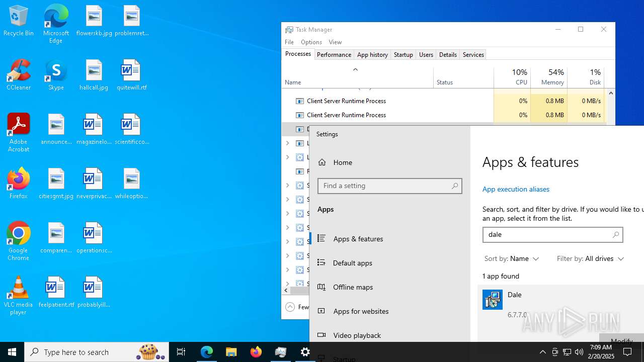Select the scientificco... Word document
The width and height of the screenshot is (644, 362).
point(132,130)
